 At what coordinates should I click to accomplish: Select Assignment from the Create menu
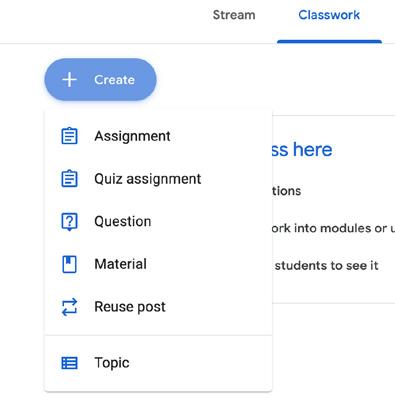[158, 136]
